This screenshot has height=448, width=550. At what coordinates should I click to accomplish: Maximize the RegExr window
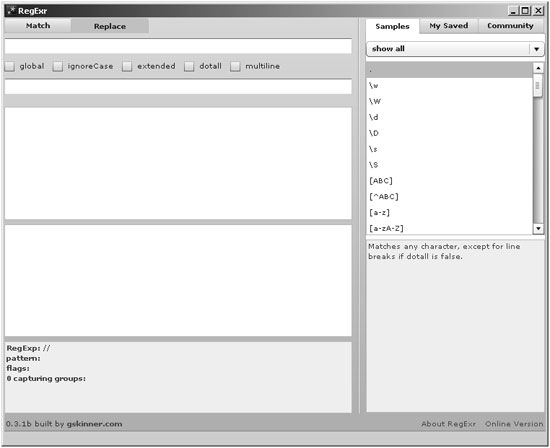pos(525,11)
